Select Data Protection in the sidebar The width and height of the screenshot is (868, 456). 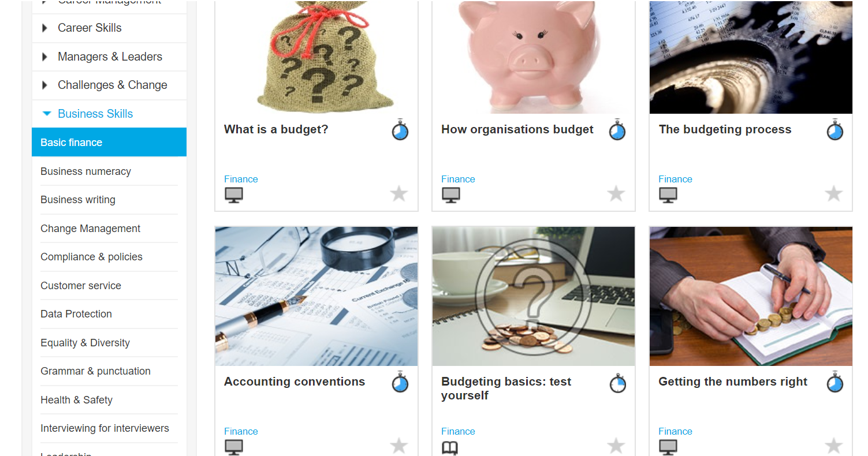[76, 314]
